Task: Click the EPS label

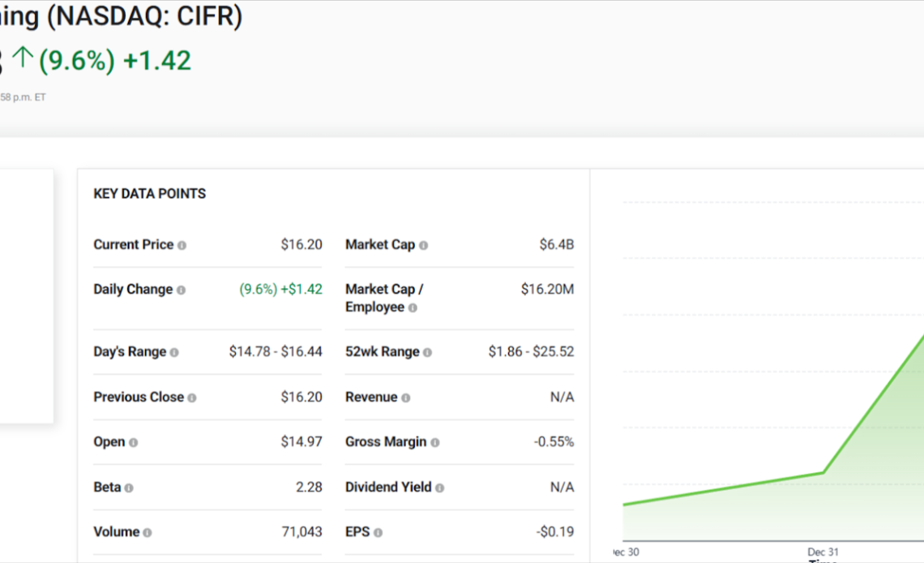Action: coord(357,532)
